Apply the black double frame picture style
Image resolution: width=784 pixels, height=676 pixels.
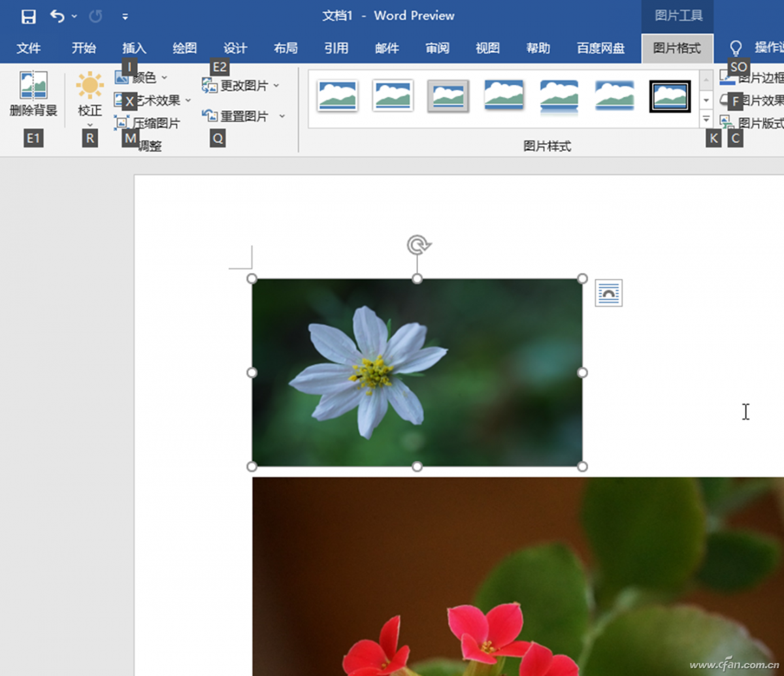[x=670, y=96]
